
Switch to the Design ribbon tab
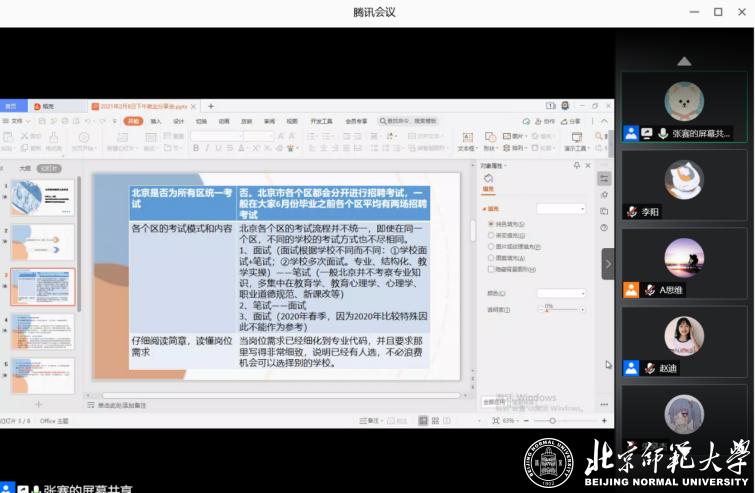179,121
